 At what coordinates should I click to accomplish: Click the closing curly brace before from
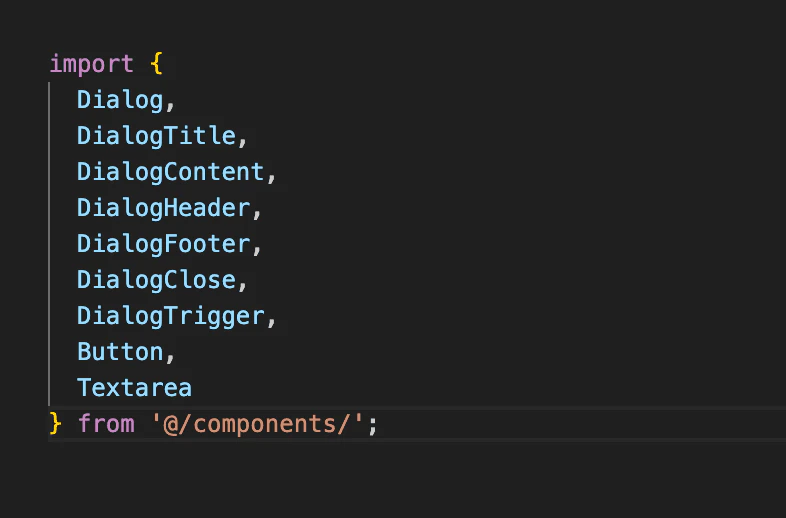click(x=55, y=423)
